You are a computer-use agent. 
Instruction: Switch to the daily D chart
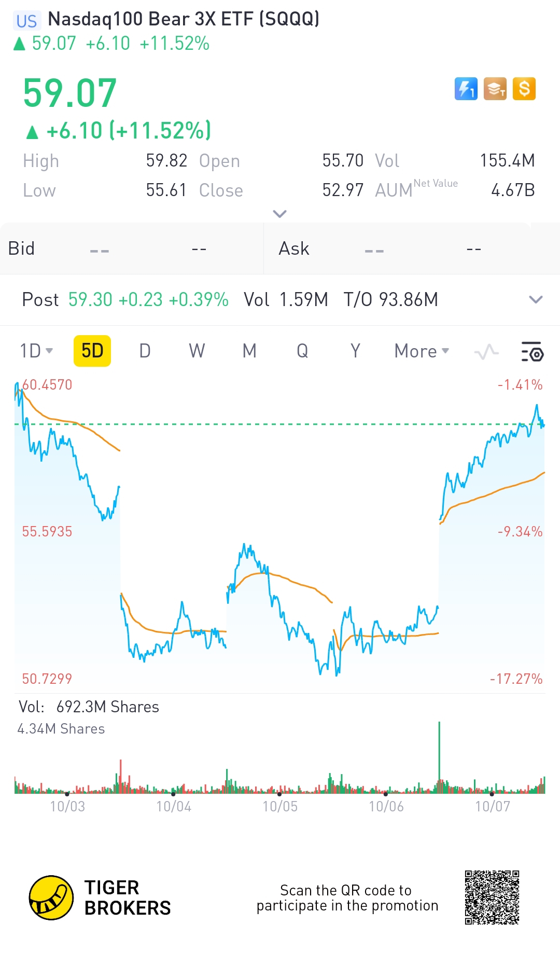coord(145,351)
